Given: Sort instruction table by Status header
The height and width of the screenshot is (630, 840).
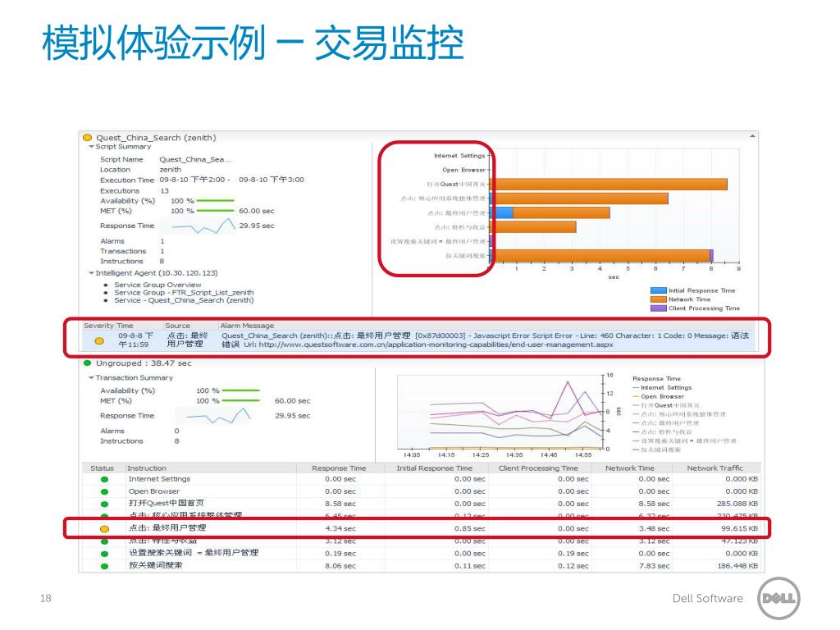Looking at the screenshot, I should pyautogui.click(x=102, y=468).
